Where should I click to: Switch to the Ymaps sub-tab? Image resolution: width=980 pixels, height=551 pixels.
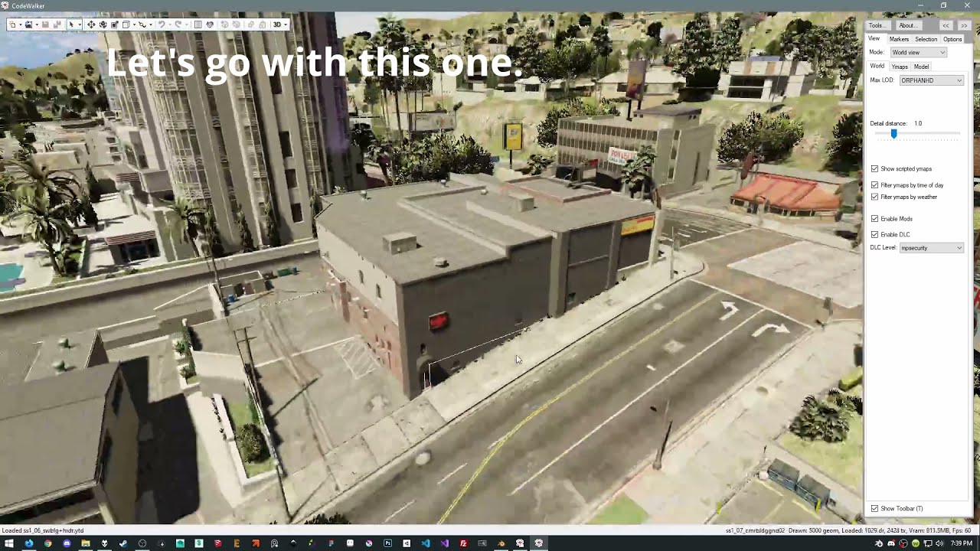pos(900,67)
